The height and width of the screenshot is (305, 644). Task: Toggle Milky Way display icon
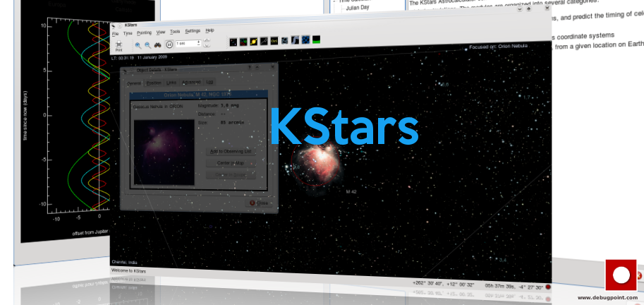[296, 40]
